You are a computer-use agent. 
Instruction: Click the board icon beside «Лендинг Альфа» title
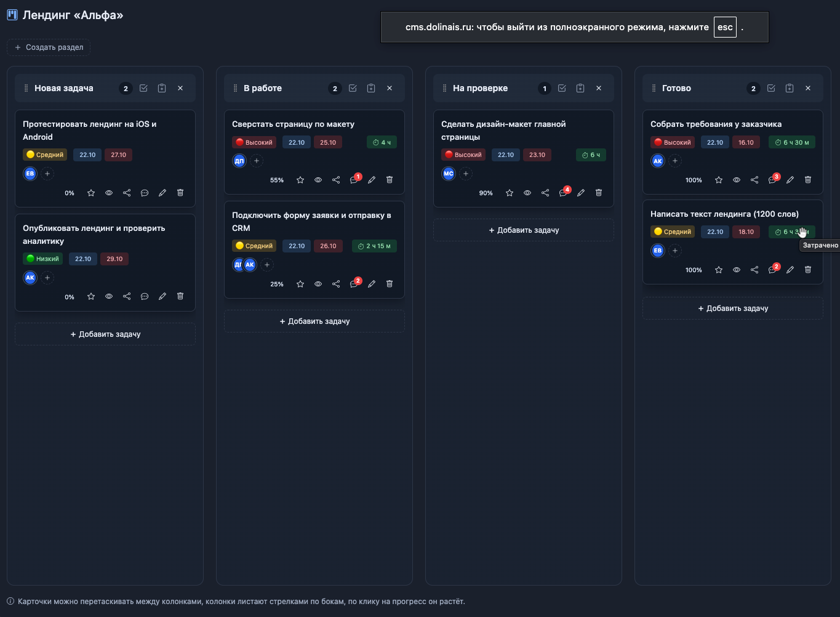click(12, 15)
